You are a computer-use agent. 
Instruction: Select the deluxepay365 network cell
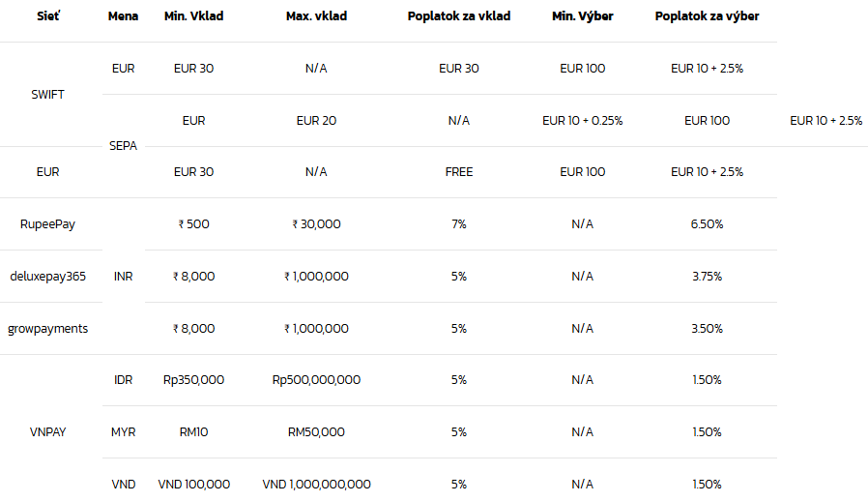(47, 277)
